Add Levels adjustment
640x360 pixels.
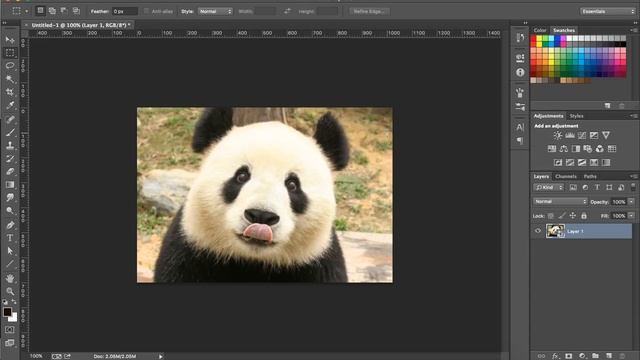coord(570,136)
